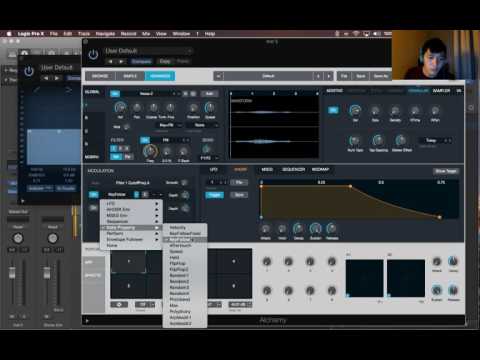Screen dimensions: 480x360
Task: Open the Default preset name dropdown
Action: (x=268, y=76)
